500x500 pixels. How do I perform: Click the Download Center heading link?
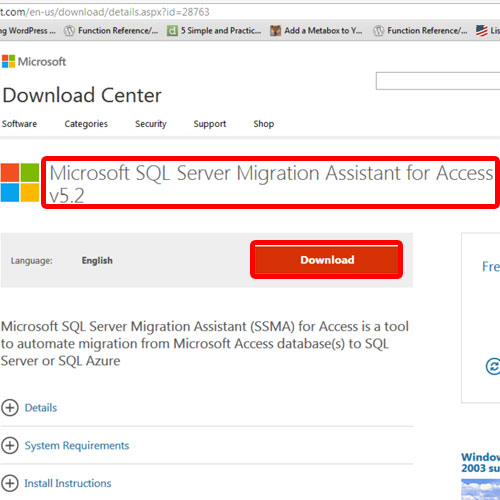click(82, 95)
